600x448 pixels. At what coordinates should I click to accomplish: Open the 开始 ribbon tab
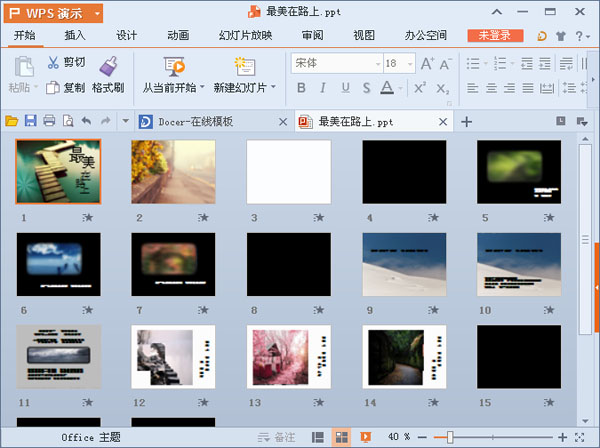tap(25, 36)
